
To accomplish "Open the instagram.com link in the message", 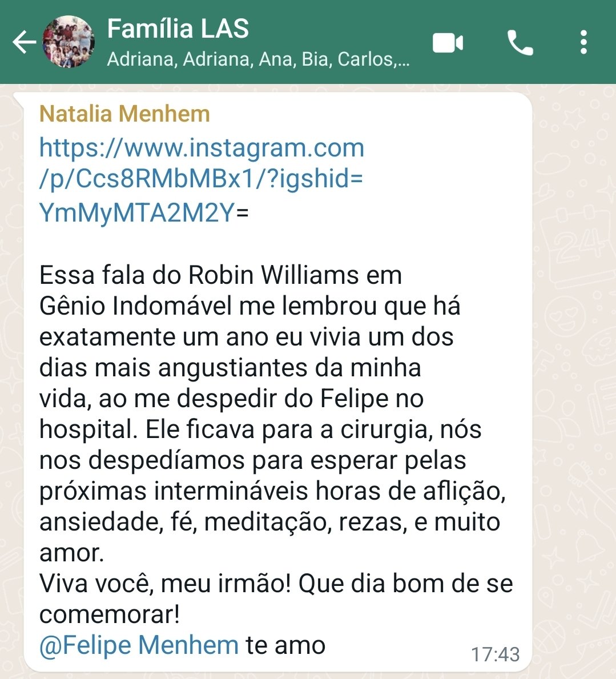I will tap(202, 148).
